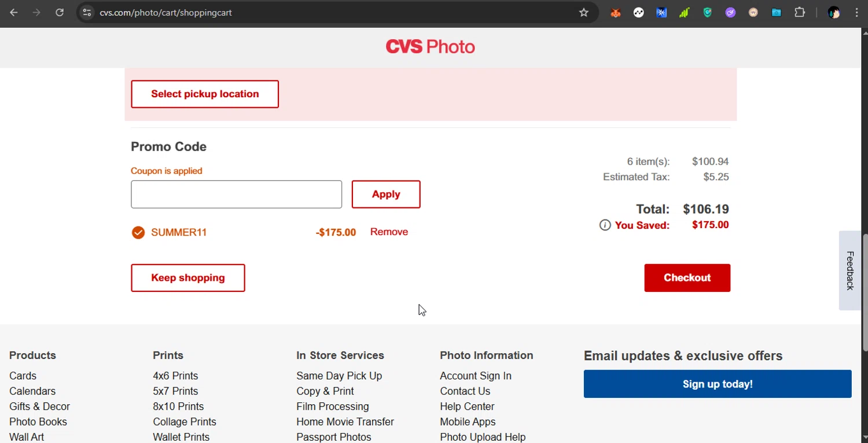Open Gifts & Decor footer link
The image size is (868, 443).
tap(39, 407)
